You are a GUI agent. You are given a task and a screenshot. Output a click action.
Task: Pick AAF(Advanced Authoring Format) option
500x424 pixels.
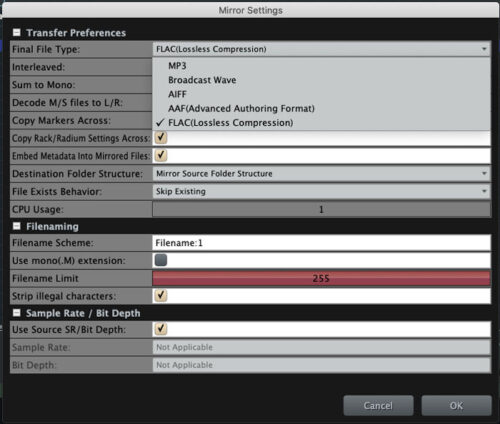pos(241,108)
